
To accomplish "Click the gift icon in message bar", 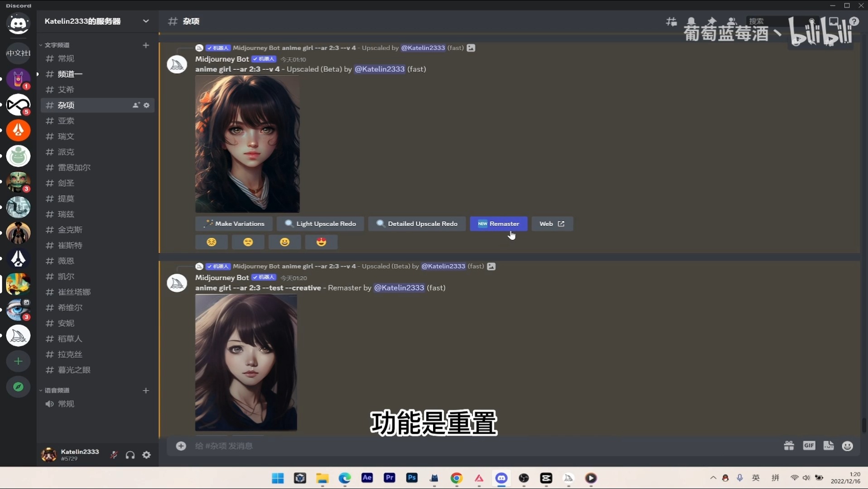I will (x=789, y=446).
